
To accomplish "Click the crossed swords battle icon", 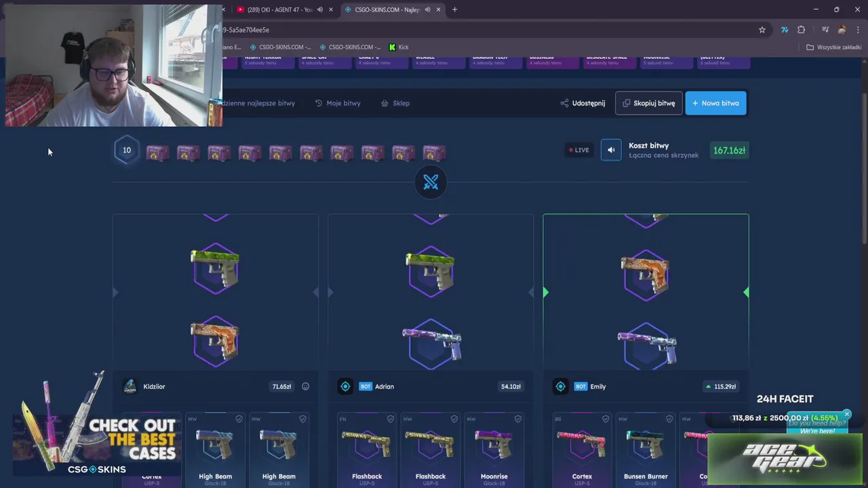I will 431,182.
